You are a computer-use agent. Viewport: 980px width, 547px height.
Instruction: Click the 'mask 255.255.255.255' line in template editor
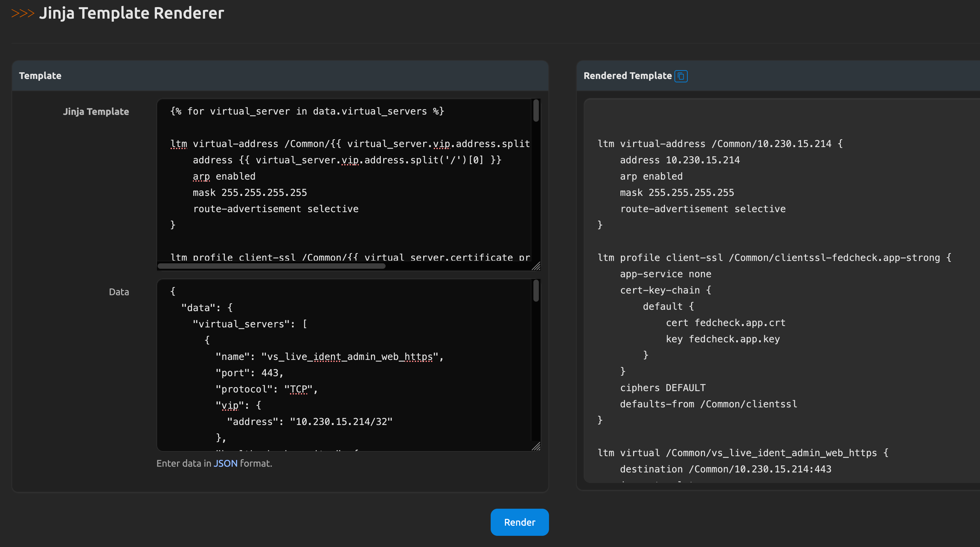point(250,193)
